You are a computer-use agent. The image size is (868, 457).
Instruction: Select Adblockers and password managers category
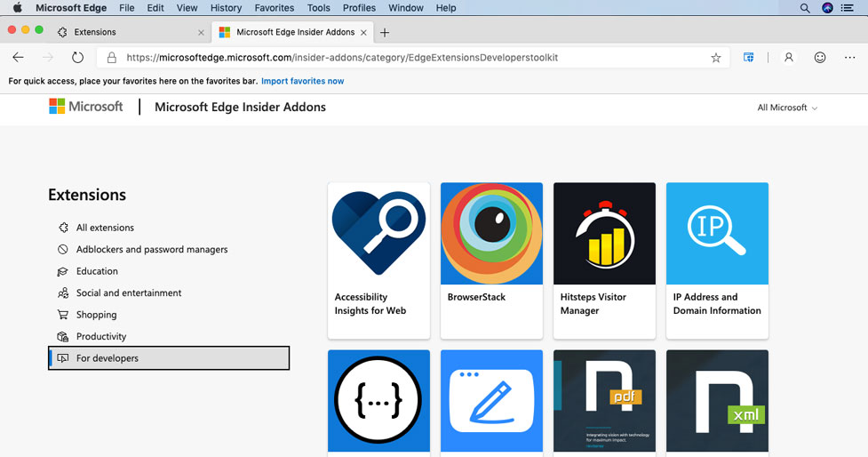152,250
